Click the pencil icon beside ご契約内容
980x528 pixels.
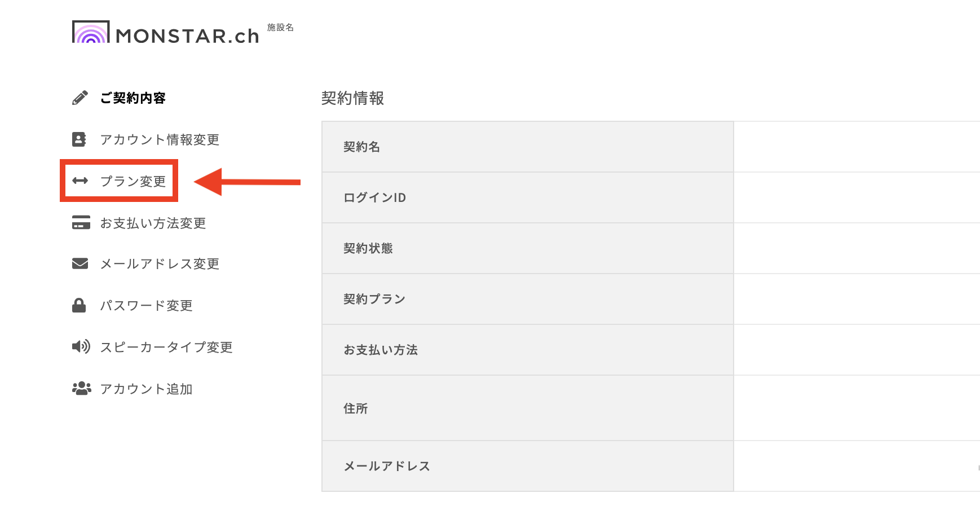coord(80,98)
